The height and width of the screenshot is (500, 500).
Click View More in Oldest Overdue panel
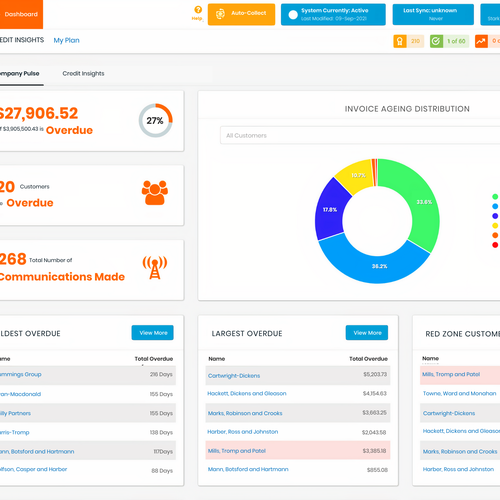point(153,333)
